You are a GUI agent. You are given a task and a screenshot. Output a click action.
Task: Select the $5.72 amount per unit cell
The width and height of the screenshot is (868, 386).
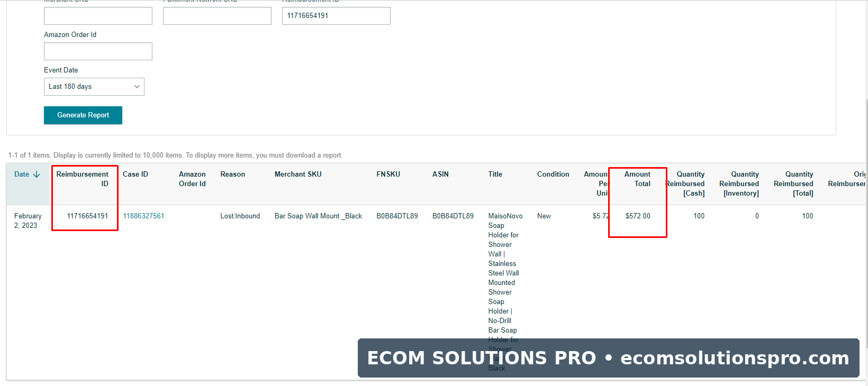click(x=601, y=216)
